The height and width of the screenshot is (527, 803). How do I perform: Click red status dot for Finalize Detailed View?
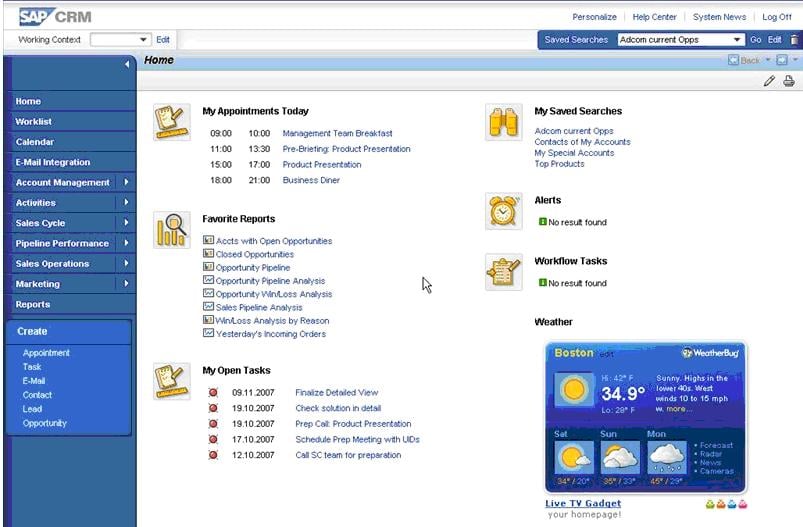click(x=213, y=393)
